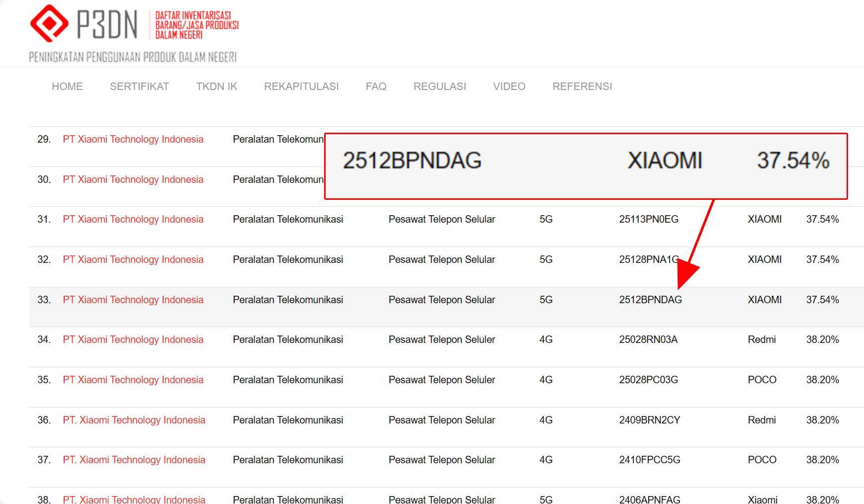This screenshot has width=864, height=504.
Task: Click Pesawat Telepon Selular in row 33
Action: coord(442,300)
